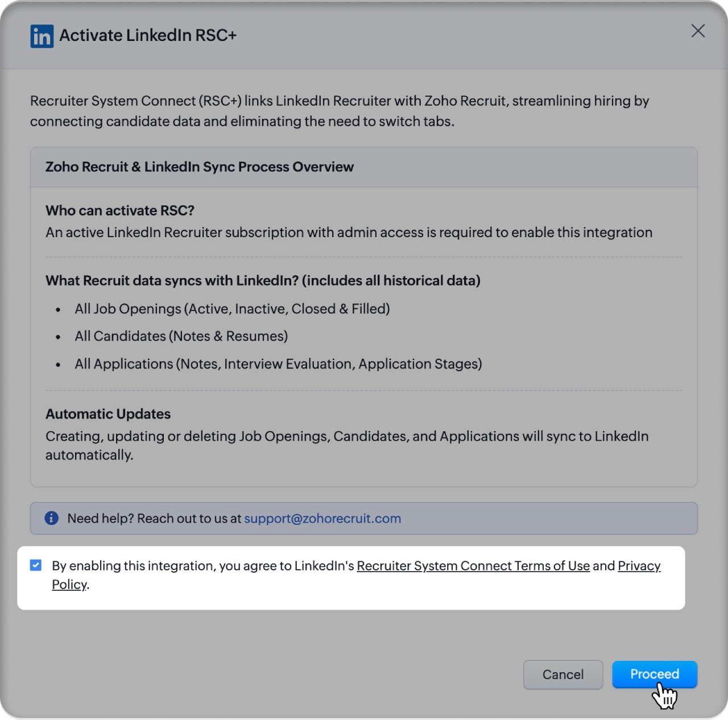728x720 pixels.
Task: Click the 'All Applications' bullet item
Action: (278, 364)
